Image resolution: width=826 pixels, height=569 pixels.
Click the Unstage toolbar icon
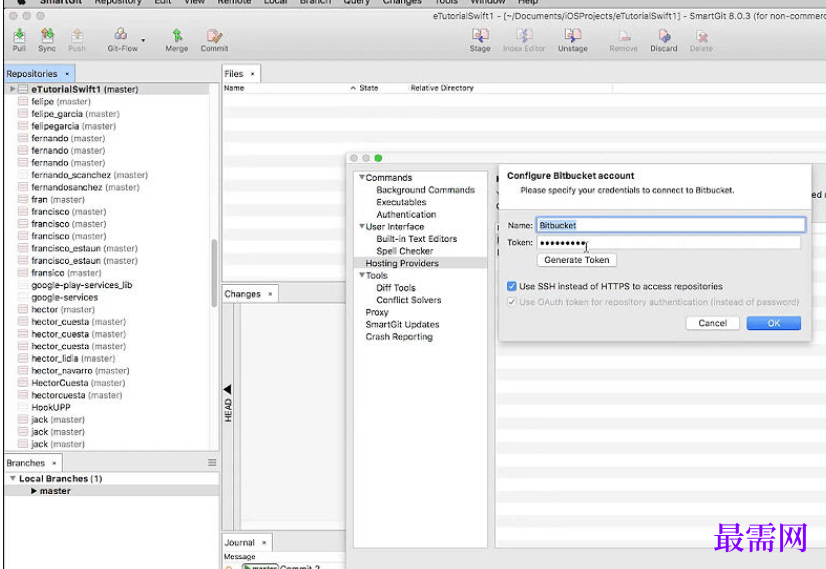[573, 40]
